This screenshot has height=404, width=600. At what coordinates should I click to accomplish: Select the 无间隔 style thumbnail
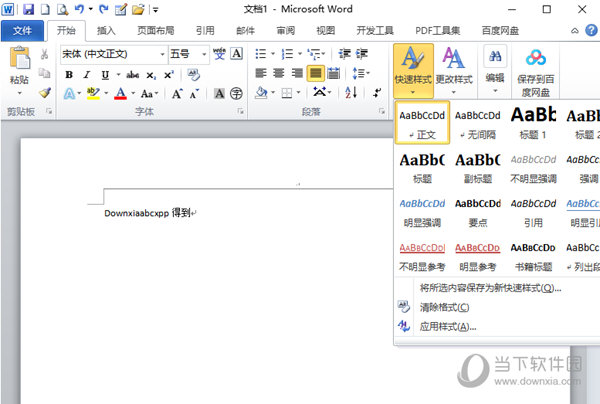478,123
